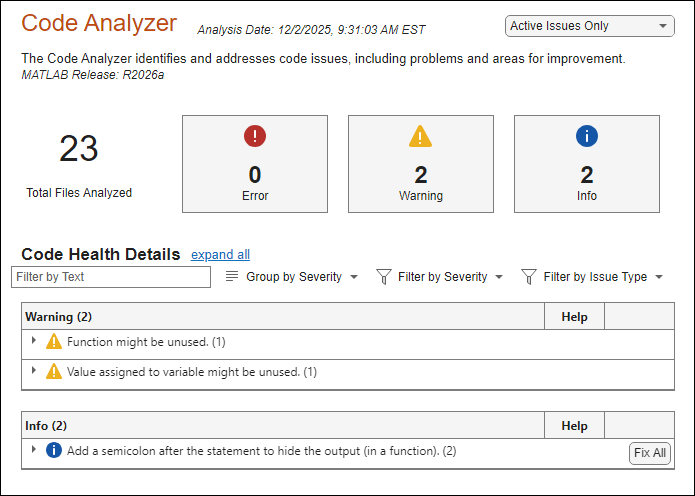The height and width of the screenshot is (496, 695).
Task: Open the Active Issues Only dropdown
Action: pos(590,26)
